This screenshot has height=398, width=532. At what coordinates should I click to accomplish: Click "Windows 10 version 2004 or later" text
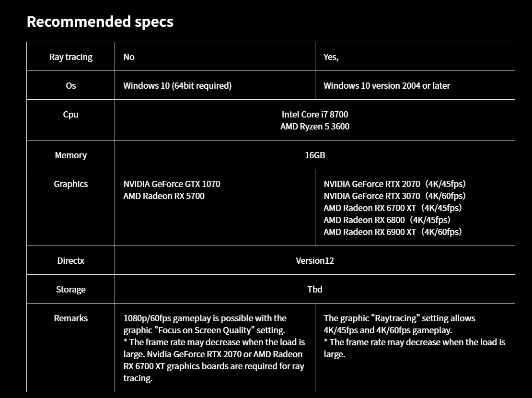(x=387, y=86)
